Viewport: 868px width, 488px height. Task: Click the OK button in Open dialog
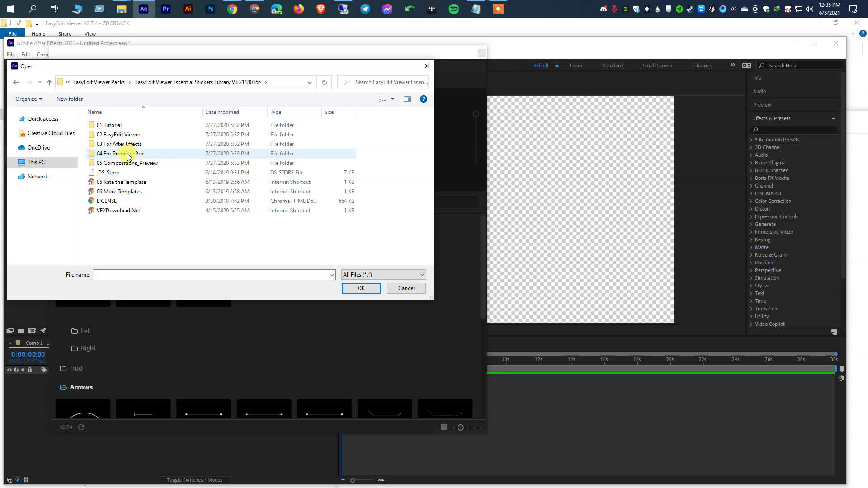(361, 288)
